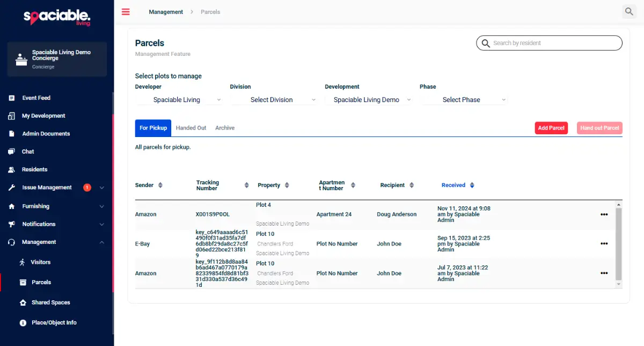
Task: Click the Parcels breadcrumb
Action: tap(210, 12)
